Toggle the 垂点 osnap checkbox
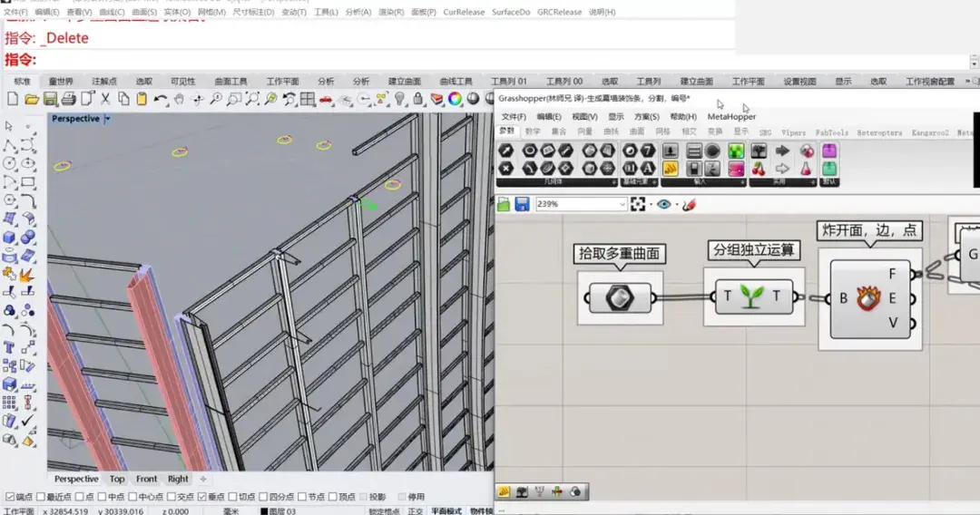 [x=201, y=497]
